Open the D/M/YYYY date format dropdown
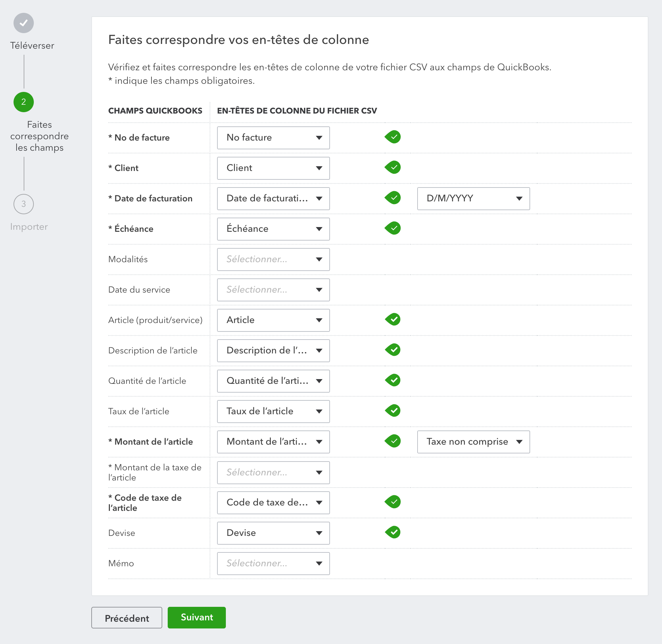 click(x=473, y=199)
